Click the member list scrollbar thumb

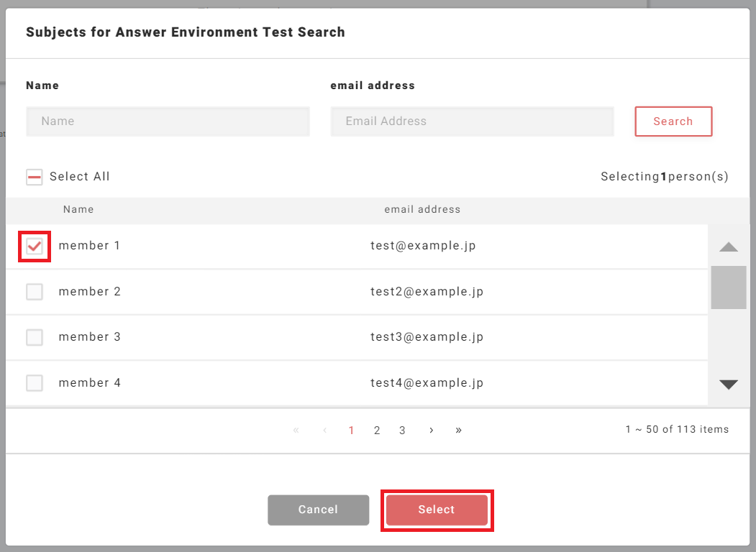click(729, 287)
